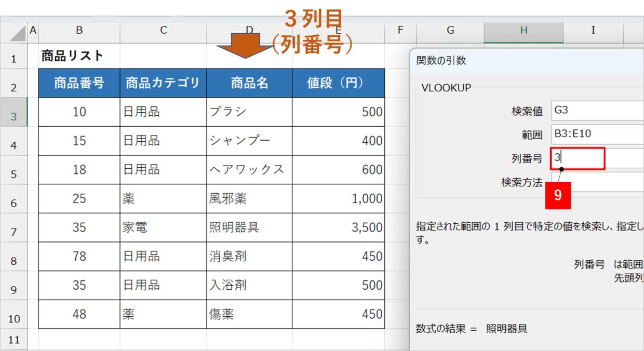Image resolution: width=644 pixels, height=351 pixels.
Task: Select column I header
Action: pos(593,31)
